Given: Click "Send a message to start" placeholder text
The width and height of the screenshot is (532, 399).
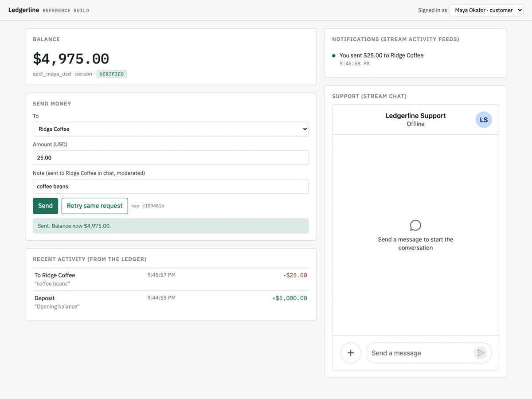Looking at the screenshot, I should [415, 243].
